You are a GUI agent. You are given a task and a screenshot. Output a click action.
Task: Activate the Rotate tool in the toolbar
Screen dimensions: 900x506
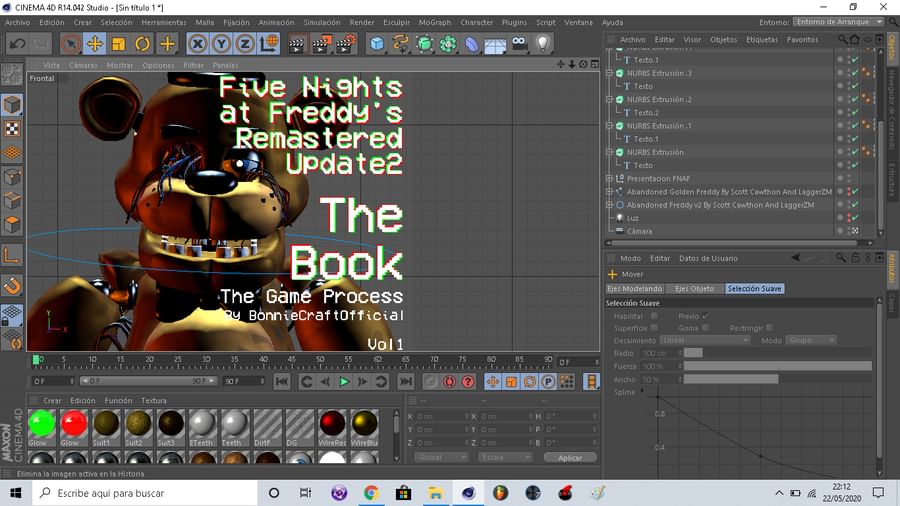tap(143, 44)
